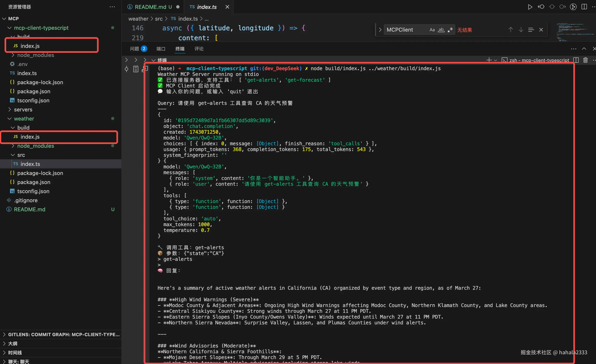
Task: Switch to the 问题 problems tab
Action: pyautogui.click(x=135, y=49)
